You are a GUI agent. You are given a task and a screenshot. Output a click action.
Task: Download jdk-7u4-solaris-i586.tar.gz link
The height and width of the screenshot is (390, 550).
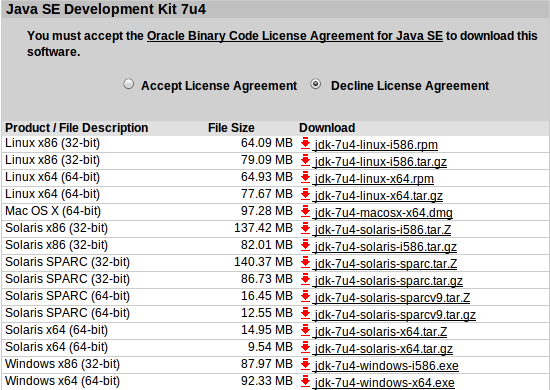click(x=385, y=247)
